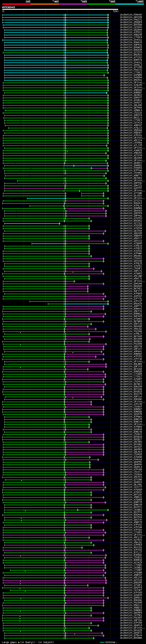Screen dimensions: 146x644
Task: Select hit label UniRef100_Q84V63
Action: click(x=131, y=211)
